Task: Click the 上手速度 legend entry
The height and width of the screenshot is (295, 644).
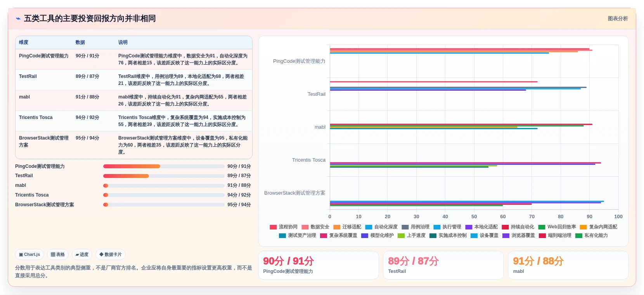Action: tap(412, 236)
